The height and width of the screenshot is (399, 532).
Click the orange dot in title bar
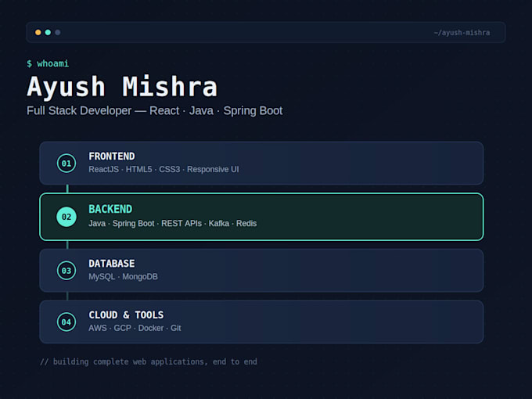[x=38, y=32]
